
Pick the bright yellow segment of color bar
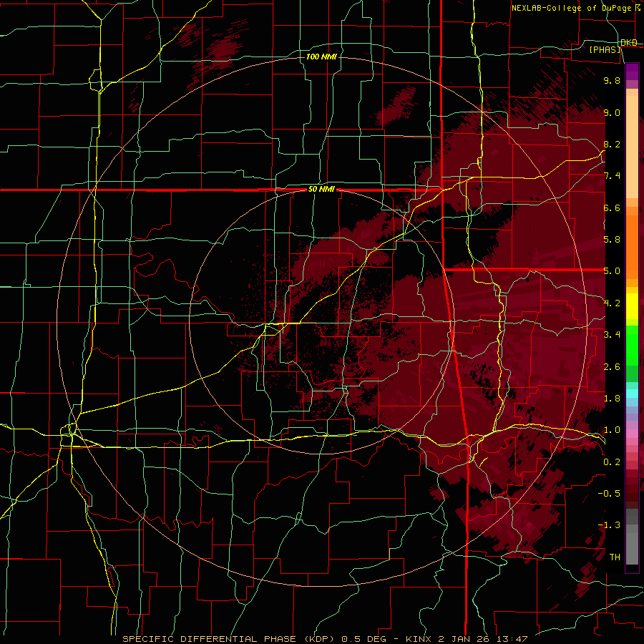[x=632, y=306]
